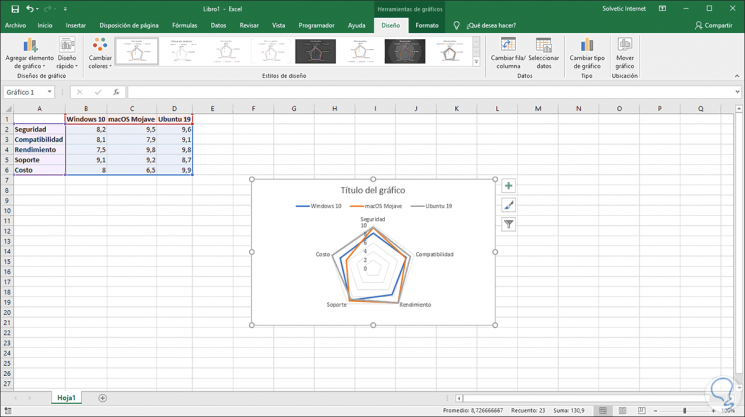
Task: Click the zoom in plus button
Action: pos(713,410)
